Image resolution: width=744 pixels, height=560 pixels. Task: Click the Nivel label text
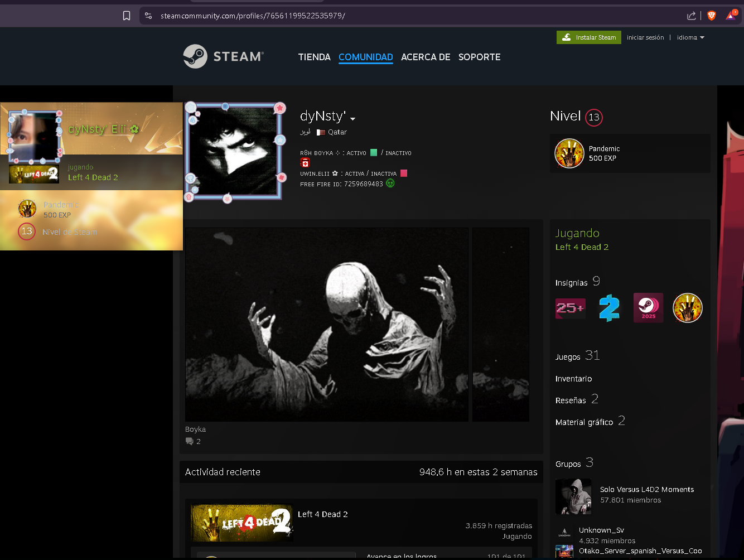coord(566,116)
